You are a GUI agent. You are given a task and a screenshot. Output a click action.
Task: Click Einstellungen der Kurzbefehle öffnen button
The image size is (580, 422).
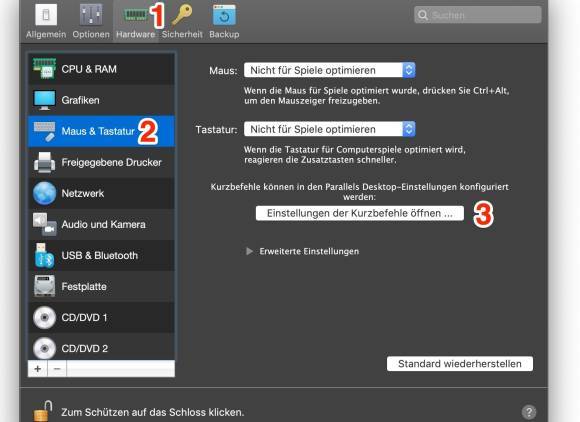[x=360, y=213]
